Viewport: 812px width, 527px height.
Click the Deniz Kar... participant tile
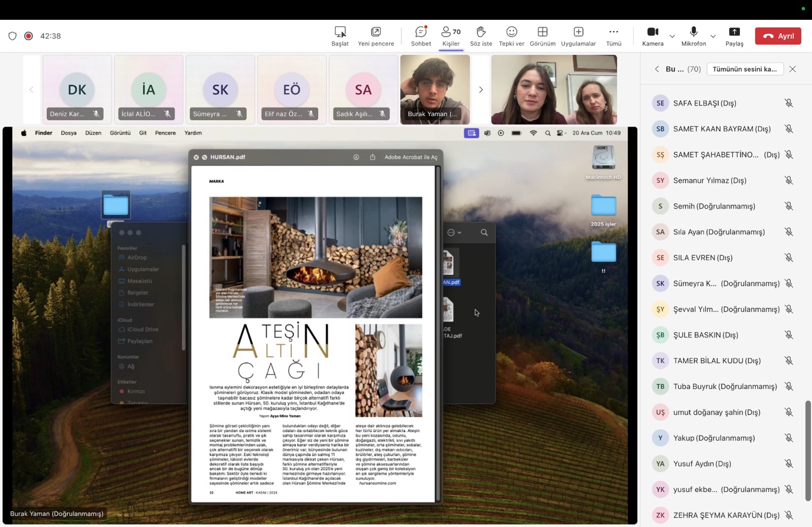click(77, 90)
